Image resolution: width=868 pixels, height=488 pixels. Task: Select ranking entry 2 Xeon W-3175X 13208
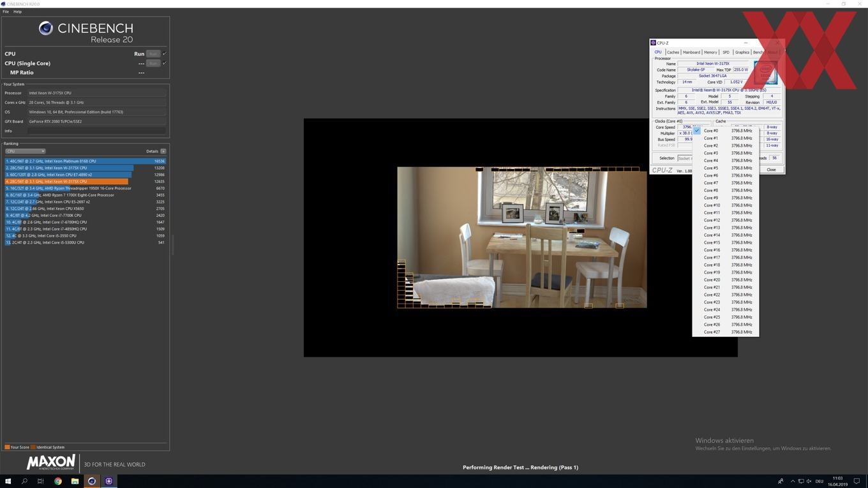tap(85, 168)
